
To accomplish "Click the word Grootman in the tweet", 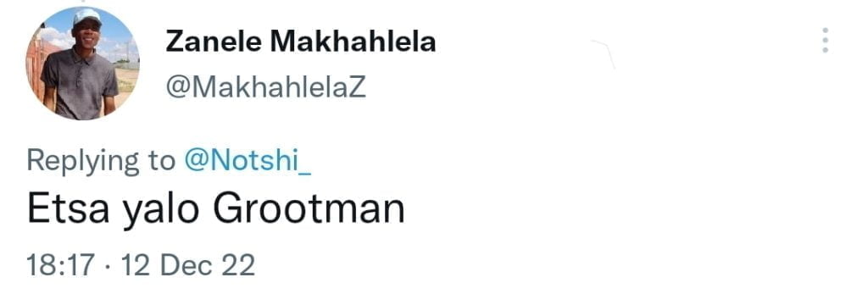I will 309,208.
